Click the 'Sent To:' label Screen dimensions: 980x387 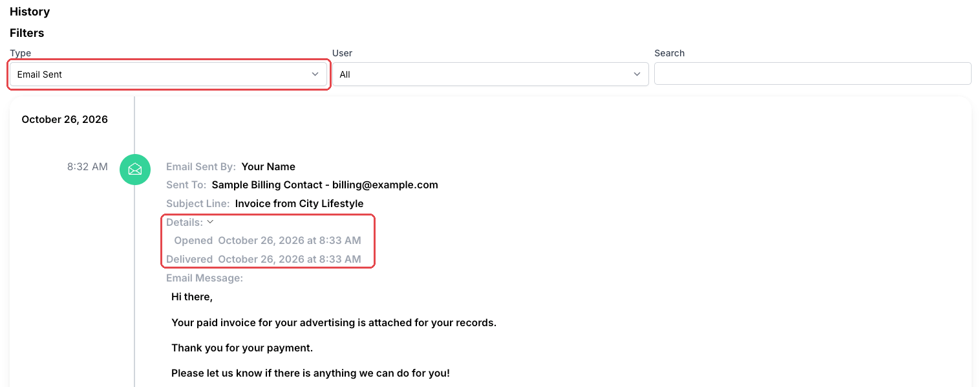pyautogui.click(x=186, y=185)
